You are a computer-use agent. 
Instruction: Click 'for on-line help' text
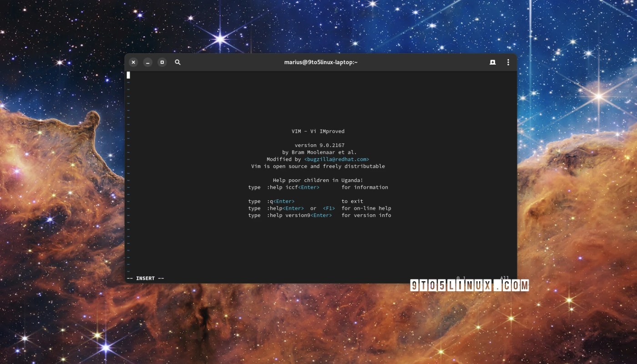click(x=366, y=208)
